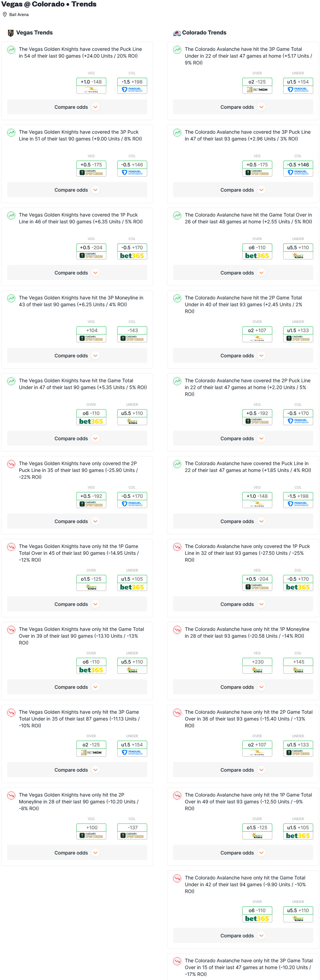320x980 pixels.
Task: Expand Compare odds for Vegas 3P Moneyline trend
Action: tap(77, 355)
